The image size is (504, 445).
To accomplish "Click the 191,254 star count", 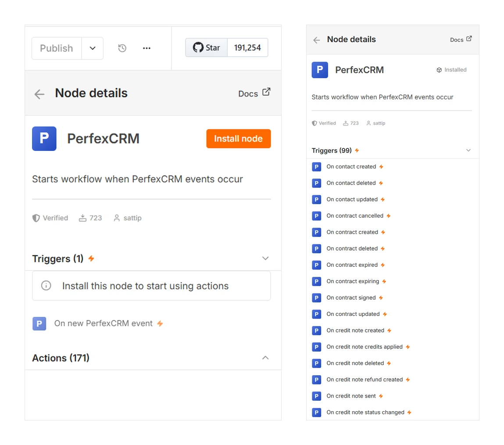I will click(x=247, y=47).
